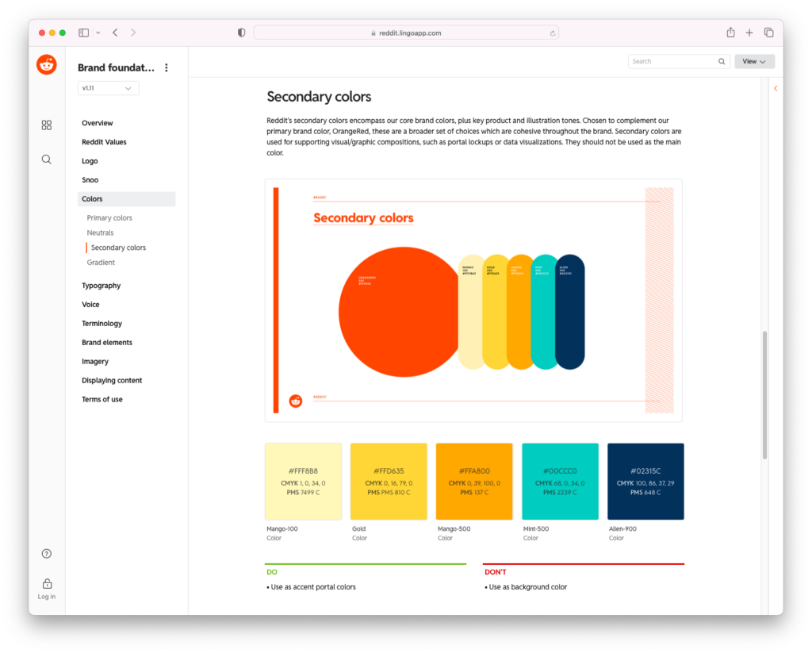Screen dimensions: 812x653
Task: Navigate to the Snoo section
Action: pos(90,180)
